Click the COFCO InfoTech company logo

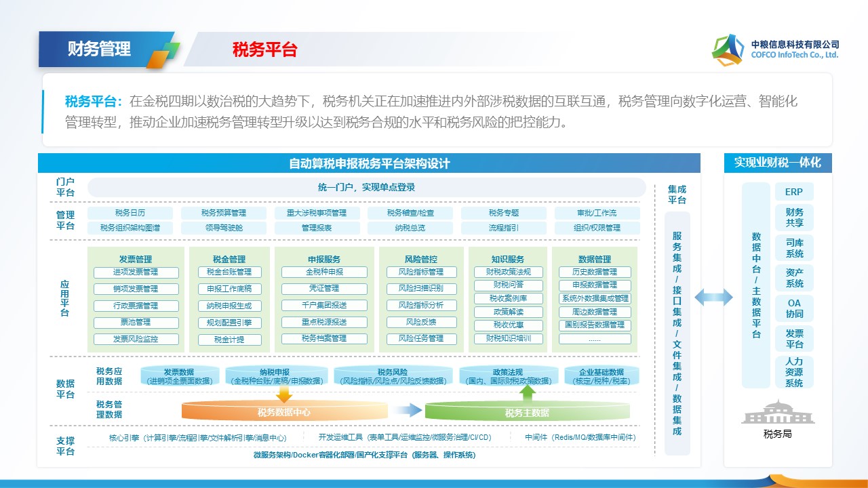coord(728,50)
